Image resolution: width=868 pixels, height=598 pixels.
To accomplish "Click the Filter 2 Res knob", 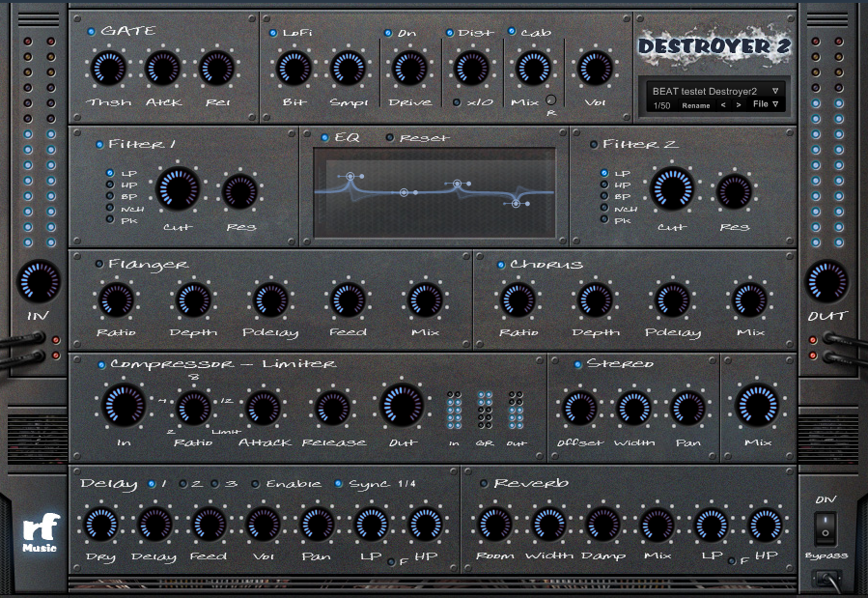I will coord(734,191).
